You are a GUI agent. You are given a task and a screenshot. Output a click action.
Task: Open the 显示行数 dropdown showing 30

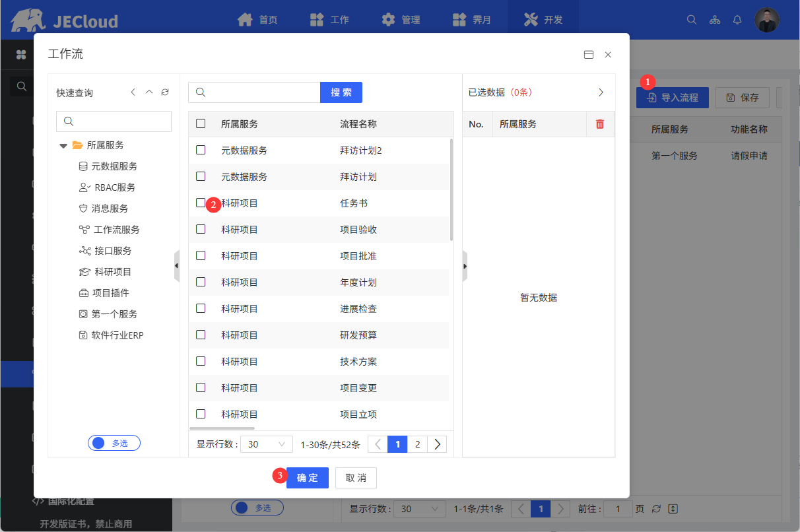tap(267, 444)
